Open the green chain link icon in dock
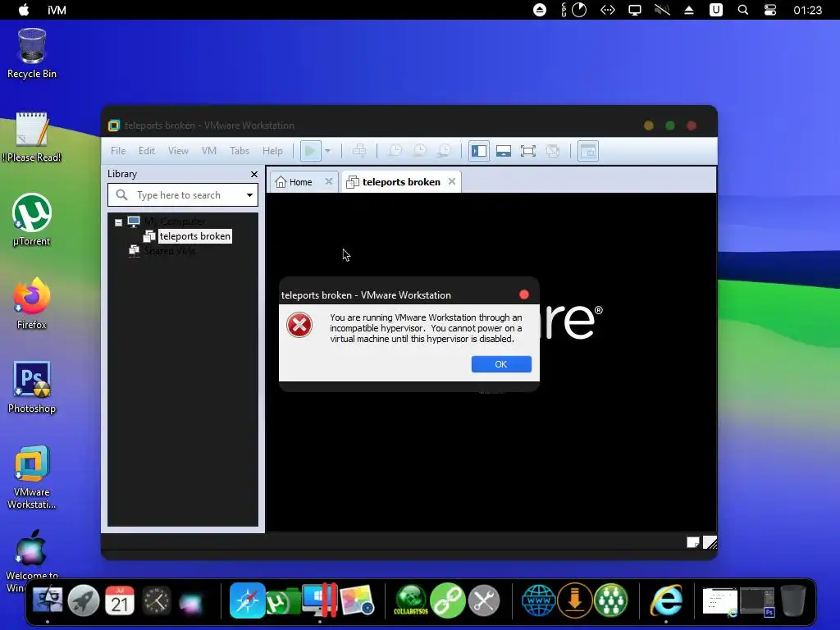Viewport: 840px width, 630px height. (447, 601)
